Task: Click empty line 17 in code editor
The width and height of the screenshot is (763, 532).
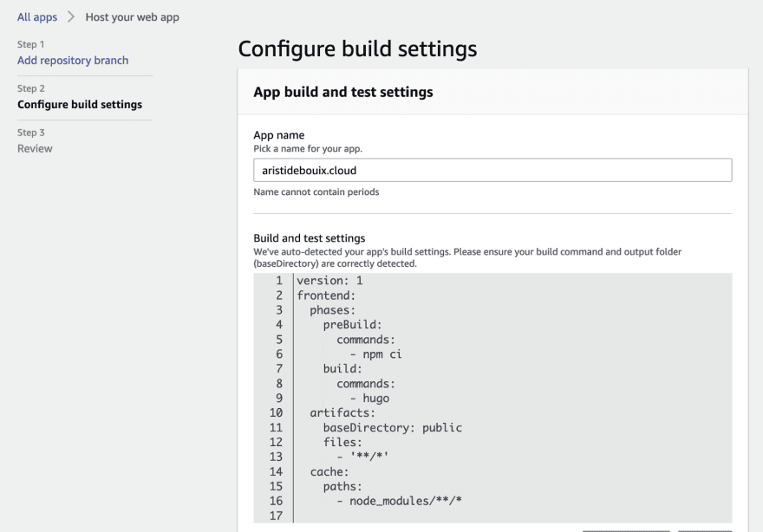Action: click(x=513, y=516)
